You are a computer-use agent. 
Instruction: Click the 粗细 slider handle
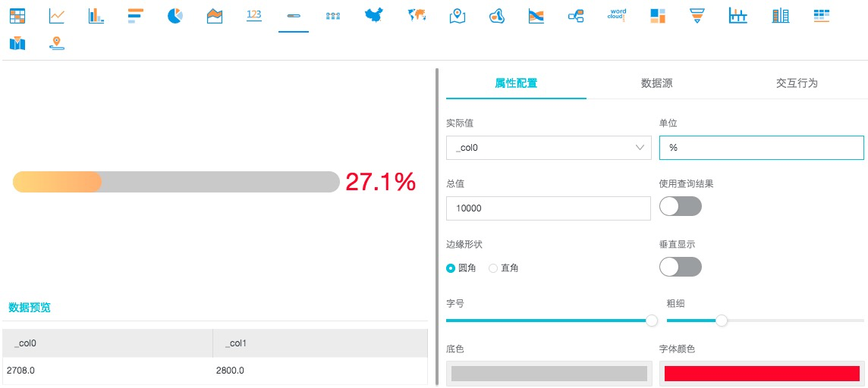tap(722, 321)
